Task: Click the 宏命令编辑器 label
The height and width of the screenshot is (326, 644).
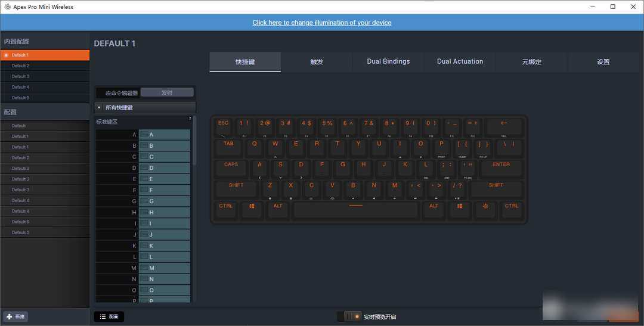Action: tap(122, 93)
